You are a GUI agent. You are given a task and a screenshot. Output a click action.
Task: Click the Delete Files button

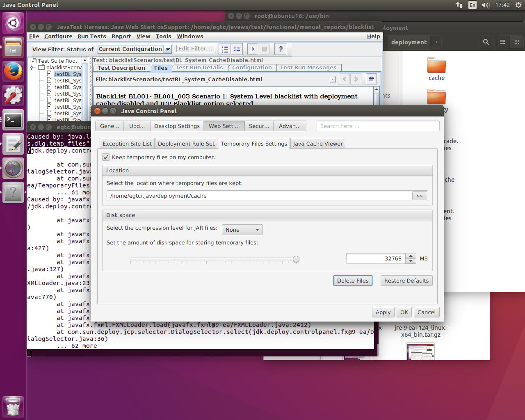click(353, 281)
